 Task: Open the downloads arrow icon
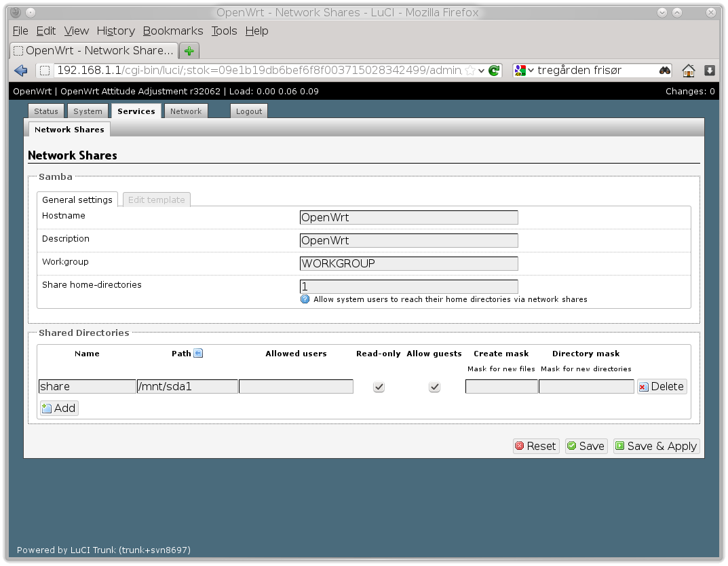pyautogui.click(x=710, y=71)
